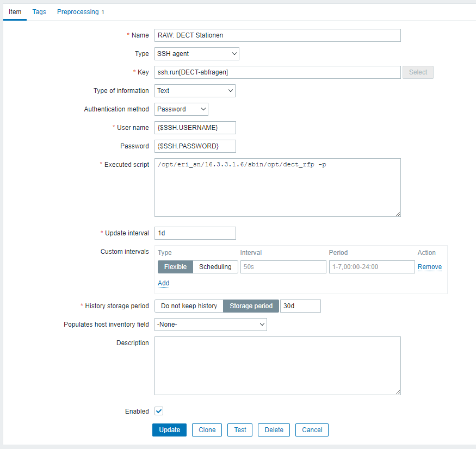Select the Flexible interval type
The height and width of the screenshot is (449, 476).
tap(175, 267)
